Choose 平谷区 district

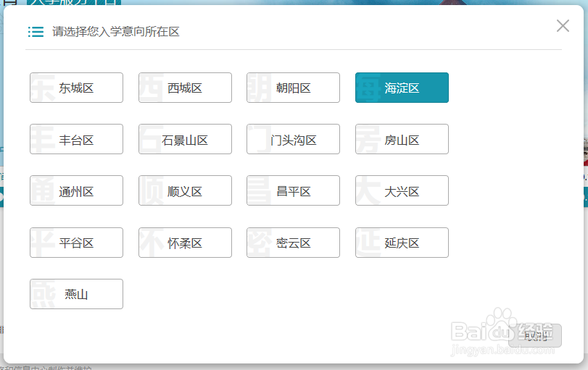77,243
